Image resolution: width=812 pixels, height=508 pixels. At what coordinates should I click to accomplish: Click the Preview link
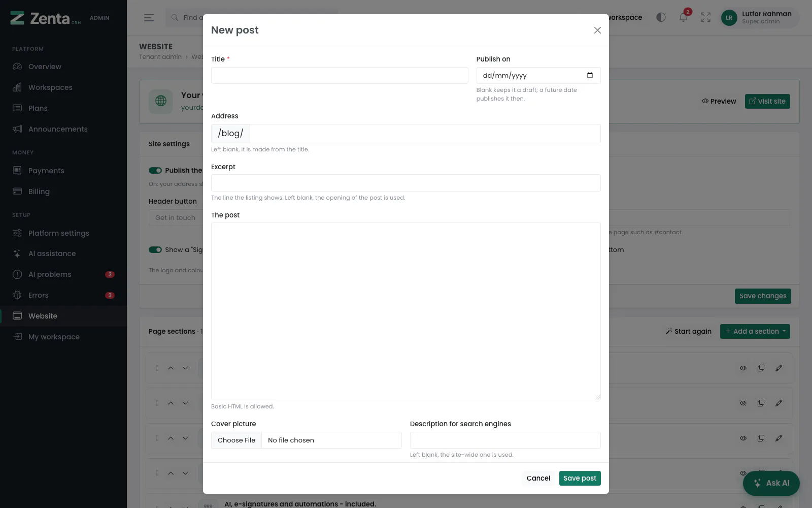click(719, 101)
